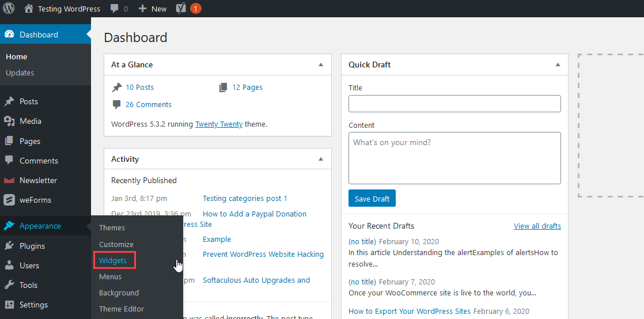Focus the Quick Draft Title field
Image resolution: width=644 pixels, height=319 pixels.
point(454,104)
